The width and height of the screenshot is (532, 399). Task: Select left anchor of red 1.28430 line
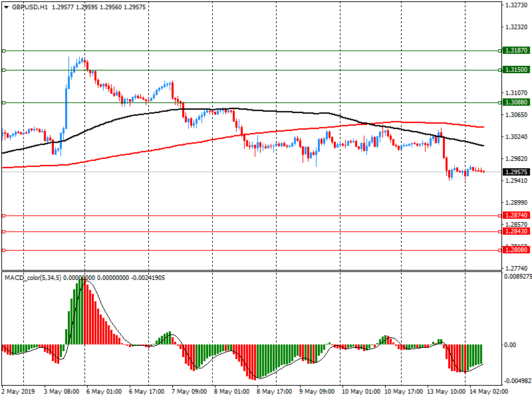tap(3, 231)
